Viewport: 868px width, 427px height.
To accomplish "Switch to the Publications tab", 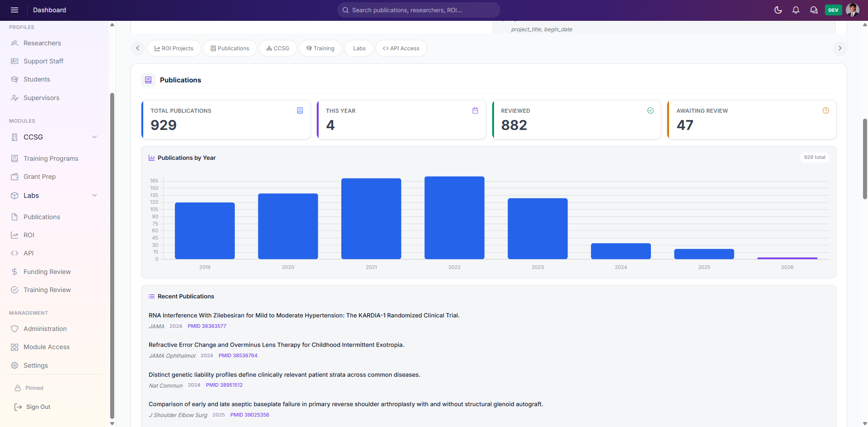I will [x=230, y=48].
